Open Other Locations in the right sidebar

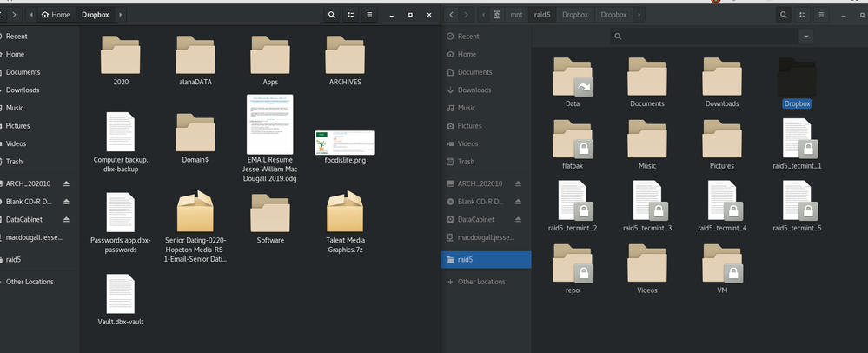click(x=480, y=282)
